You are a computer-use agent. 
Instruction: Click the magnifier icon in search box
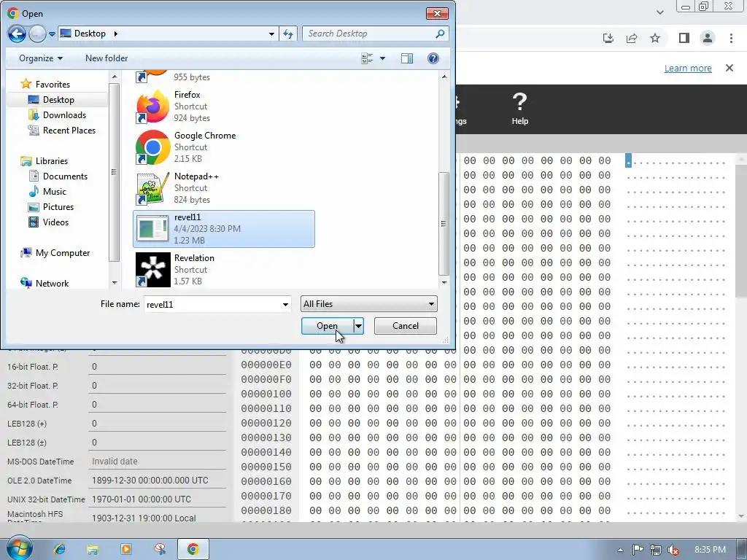click(440, 34)
